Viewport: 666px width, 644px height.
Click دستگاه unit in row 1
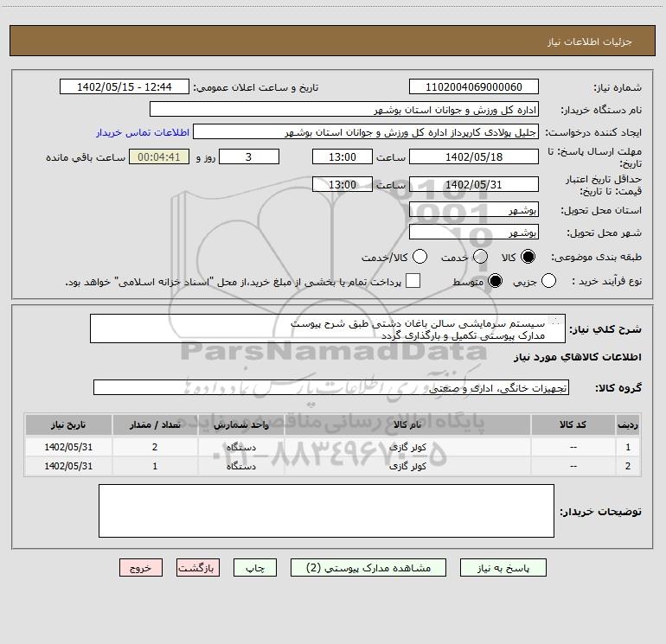240,447
